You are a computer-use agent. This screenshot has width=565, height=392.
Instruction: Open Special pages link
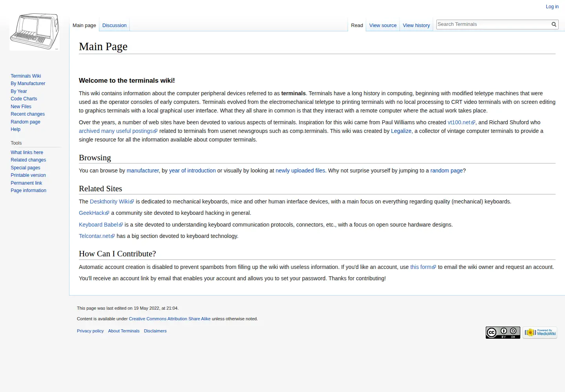[x=26, y=168]
